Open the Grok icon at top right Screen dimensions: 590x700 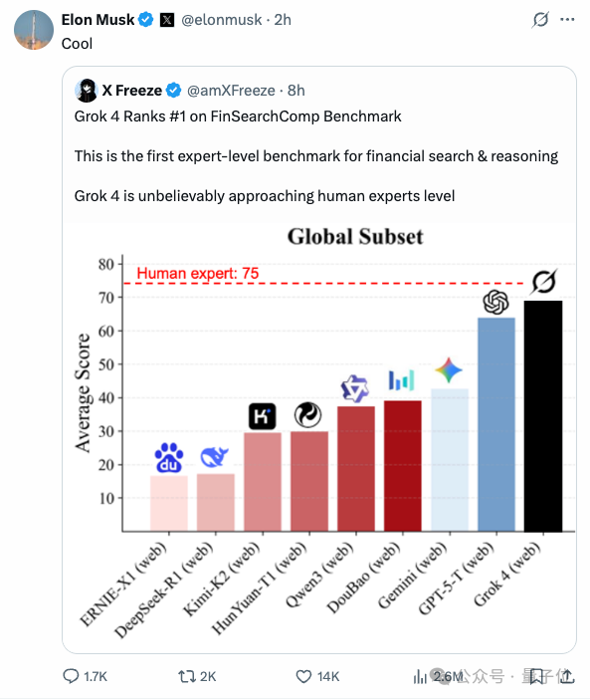pyautogui.click(x=540, y=20)
